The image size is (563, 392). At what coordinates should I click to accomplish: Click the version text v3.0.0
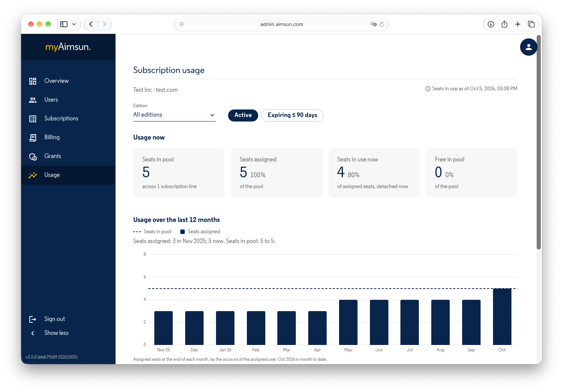[x=52, y=357]
